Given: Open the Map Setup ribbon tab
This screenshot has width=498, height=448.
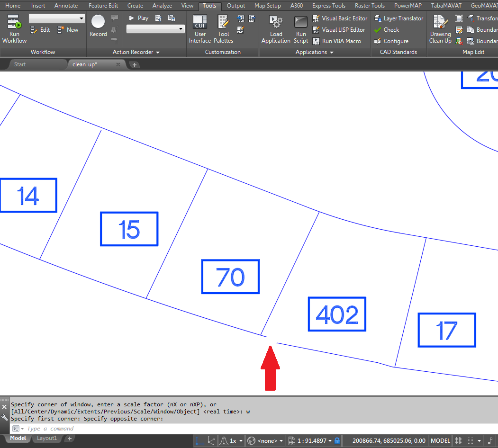Looking at the screenshot, I should click(x=268, y=6).
